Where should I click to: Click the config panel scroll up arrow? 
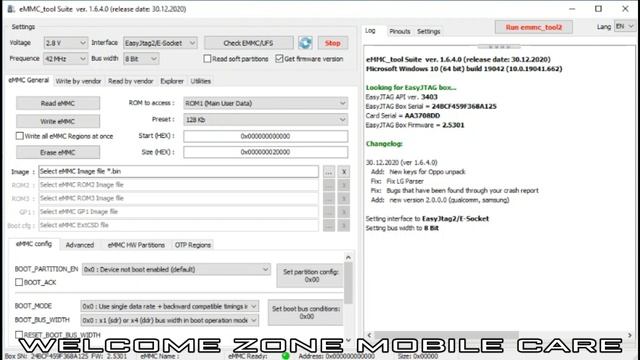click(x=348, y=257)
